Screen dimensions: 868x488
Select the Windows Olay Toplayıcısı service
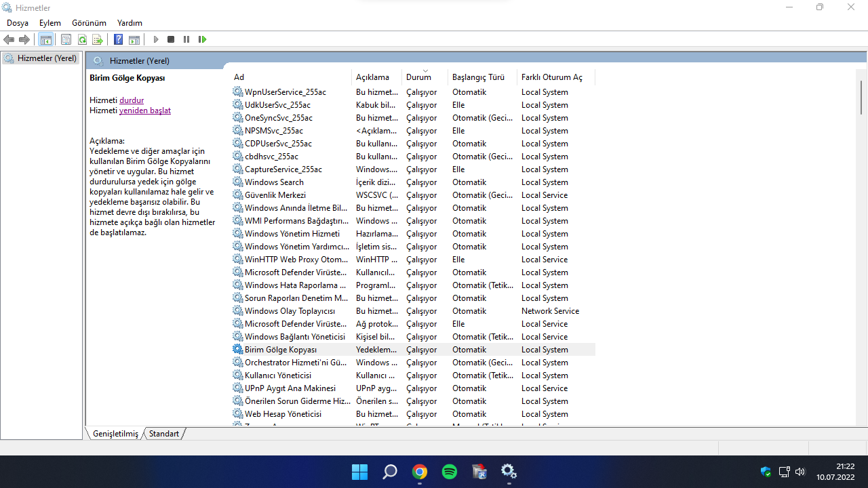click(x=413, y=311)
